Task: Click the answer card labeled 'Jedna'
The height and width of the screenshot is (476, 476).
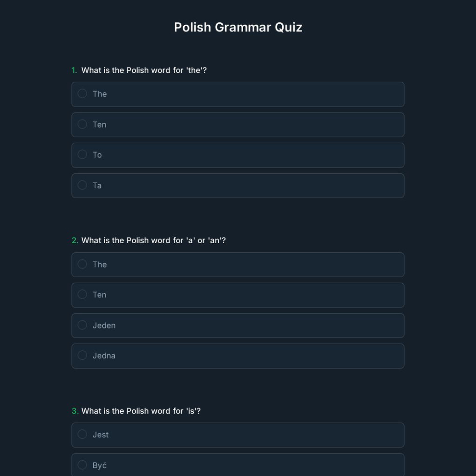Action: point(238,356)
